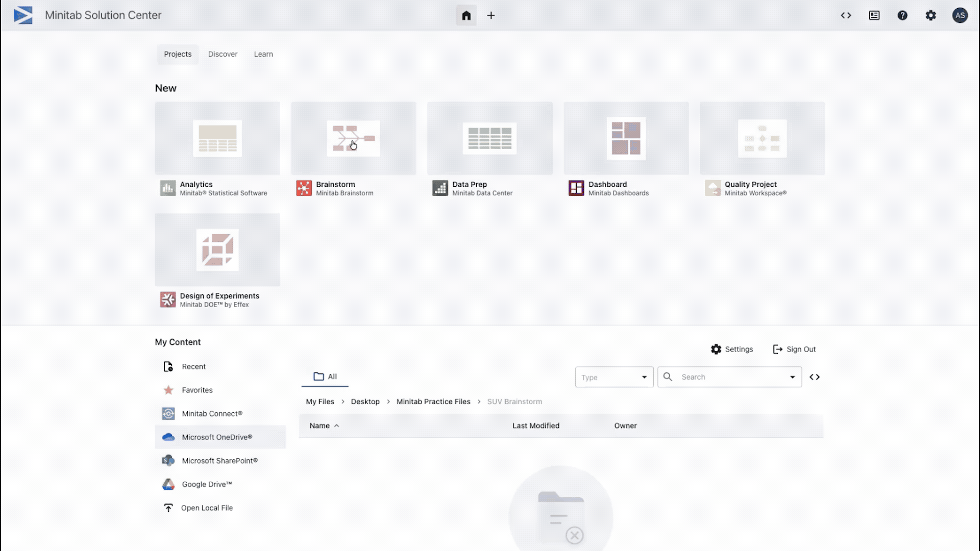
Task: Click the Minitab logo icon
Action: (23, 15)
